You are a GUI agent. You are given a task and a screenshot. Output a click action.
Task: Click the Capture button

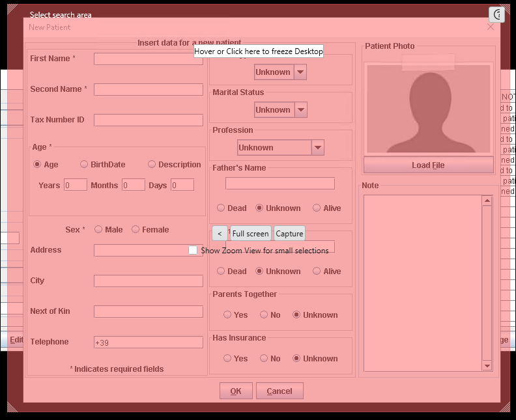pos(289,234)
